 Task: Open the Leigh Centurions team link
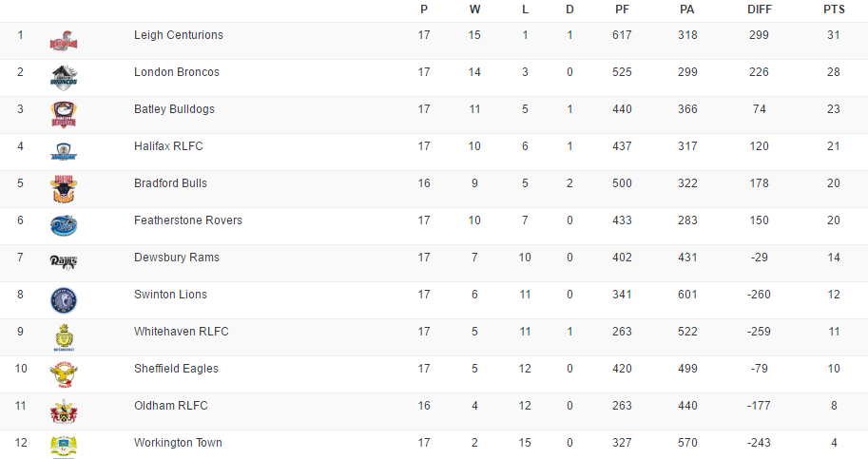(179, 35)
